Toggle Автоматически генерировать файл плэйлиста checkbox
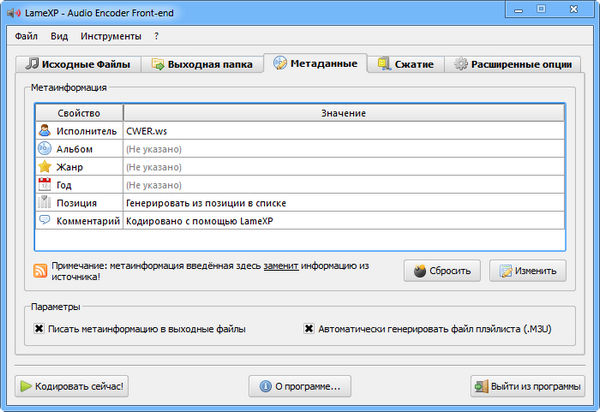 click(309, 329)
